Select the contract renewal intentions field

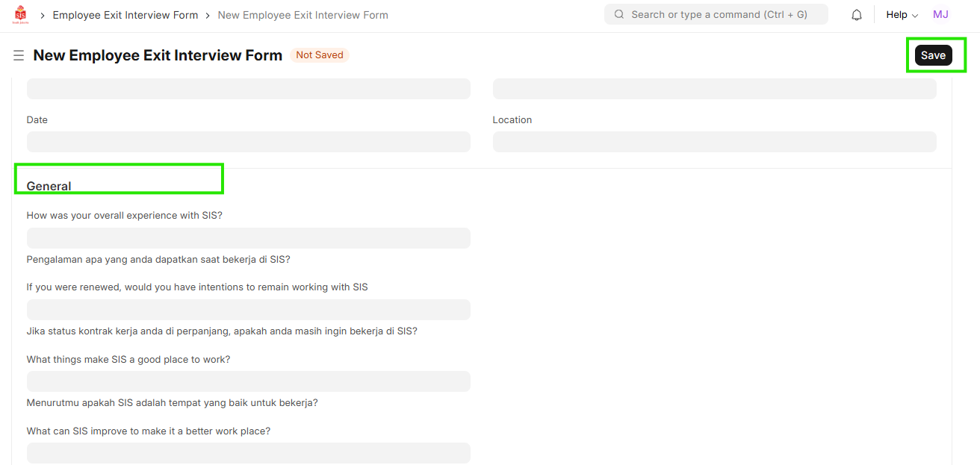click(249, 310)
